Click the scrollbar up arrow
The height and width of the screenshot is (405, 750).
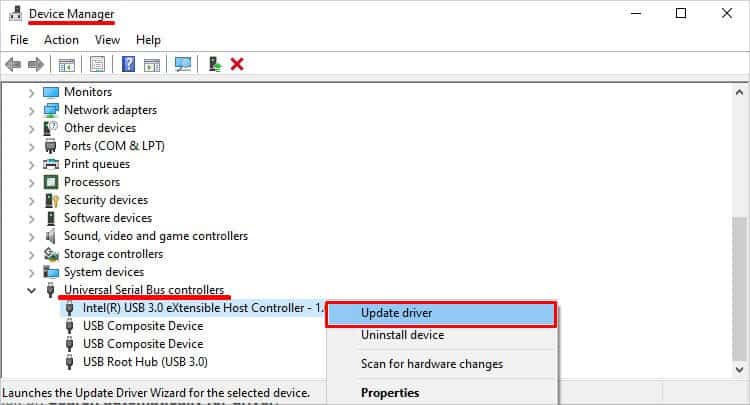(x=739, y=92)
